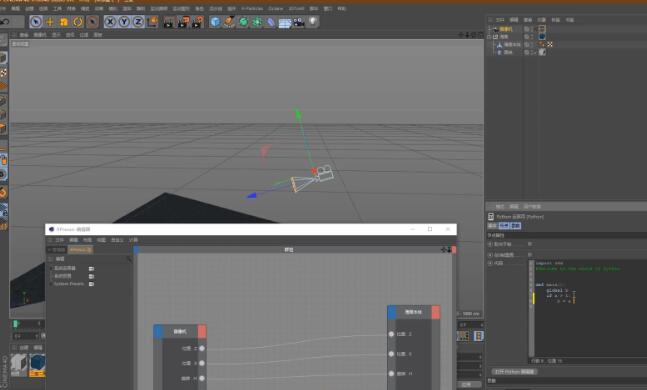Viewport: 647px width, 390px height.
Task: Select System Presets row in XPresso pool
Action: pos(69,284)
